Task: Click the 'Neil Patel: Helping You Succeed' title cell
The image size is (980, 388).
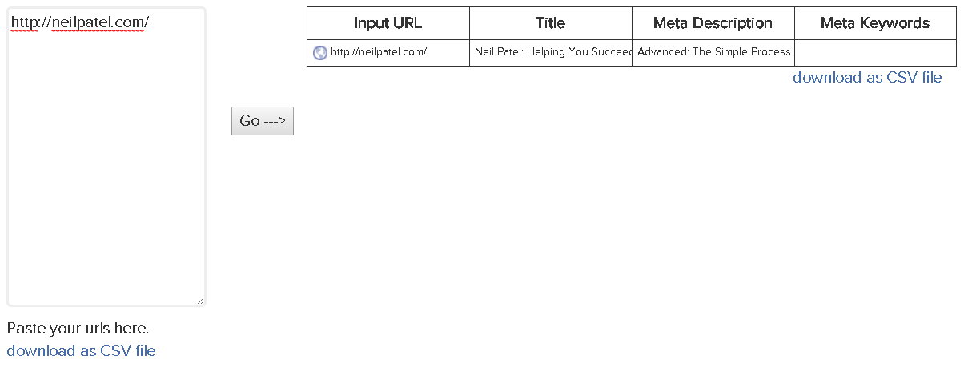Action: tap(551, 53)
